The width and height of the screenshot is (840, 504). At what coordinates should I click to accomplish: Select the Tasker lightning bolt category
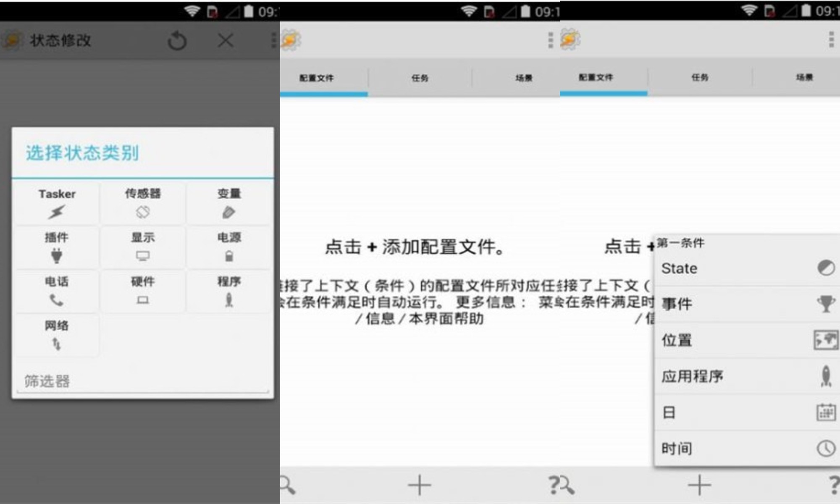[57, 203]
